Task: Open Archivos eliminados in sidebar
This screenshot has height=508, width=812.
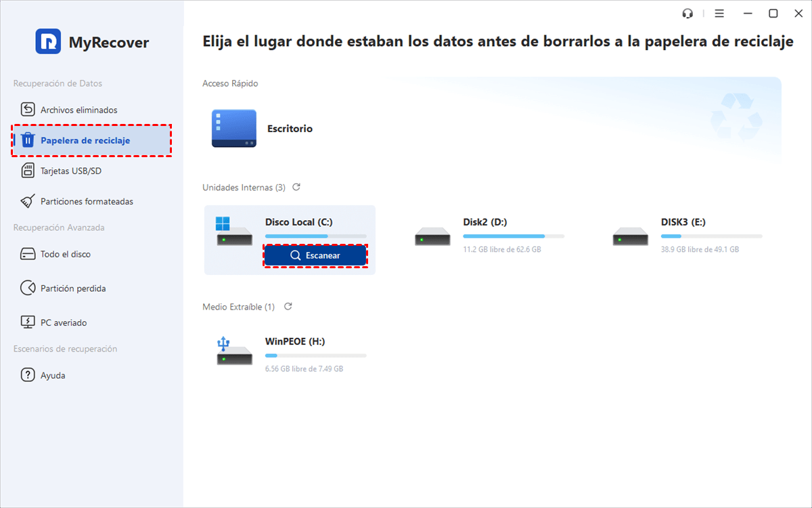Action: 78,110
